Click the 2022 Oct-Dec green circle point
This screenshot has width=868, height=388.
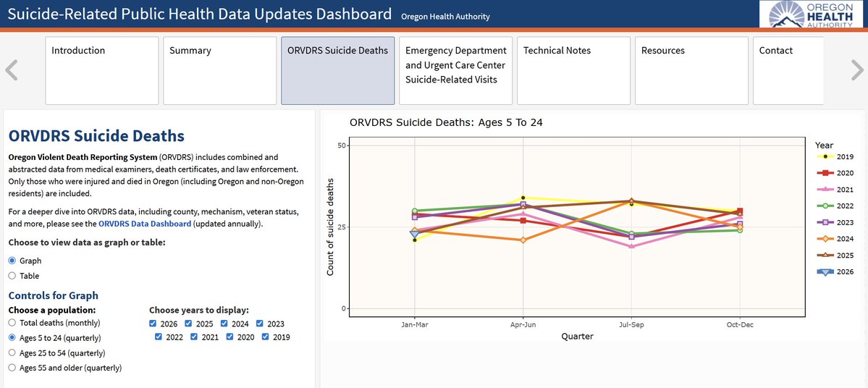740,229
